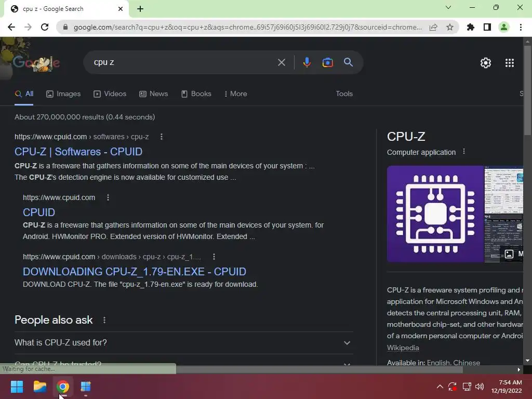
Task: Switch to the Images tab
Action: click(x=63, y=94)
